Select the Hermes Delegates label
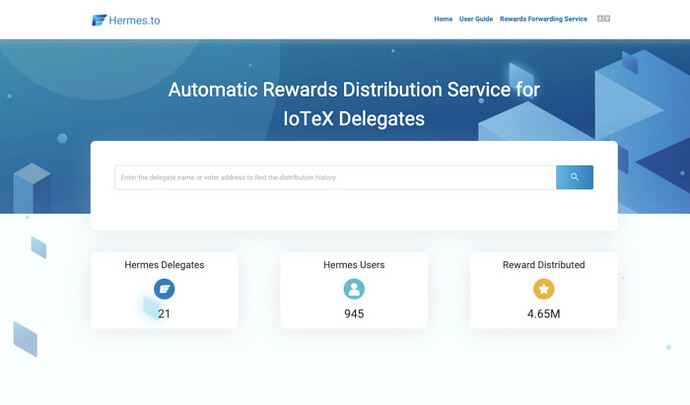Screen dimensions: 690x405 tap(164, 265)
